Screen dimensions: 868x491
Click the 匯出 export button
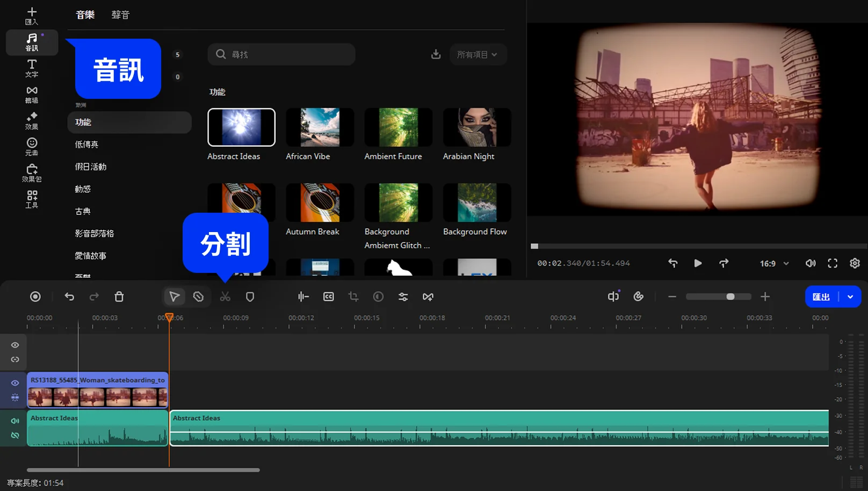[x=821, y=297]
